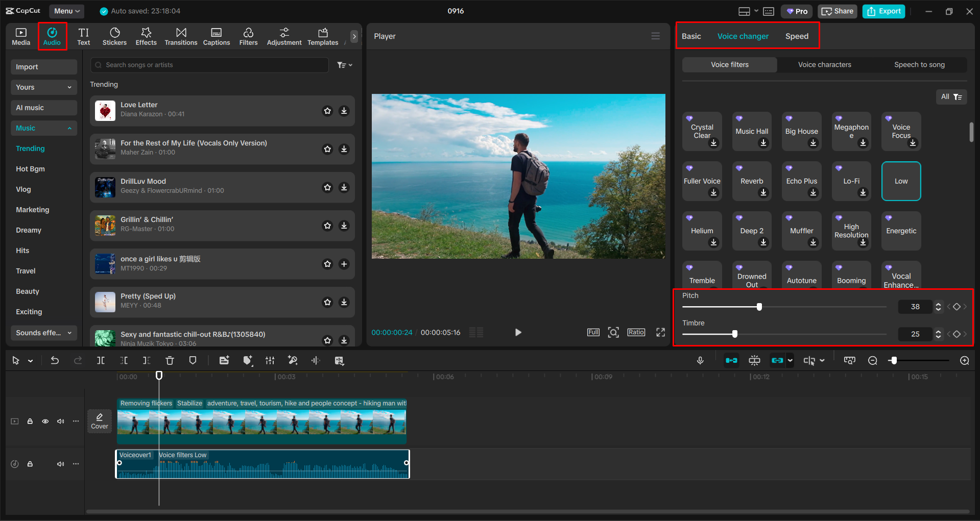Open the Stickers panel

click(x=114, y=37)
